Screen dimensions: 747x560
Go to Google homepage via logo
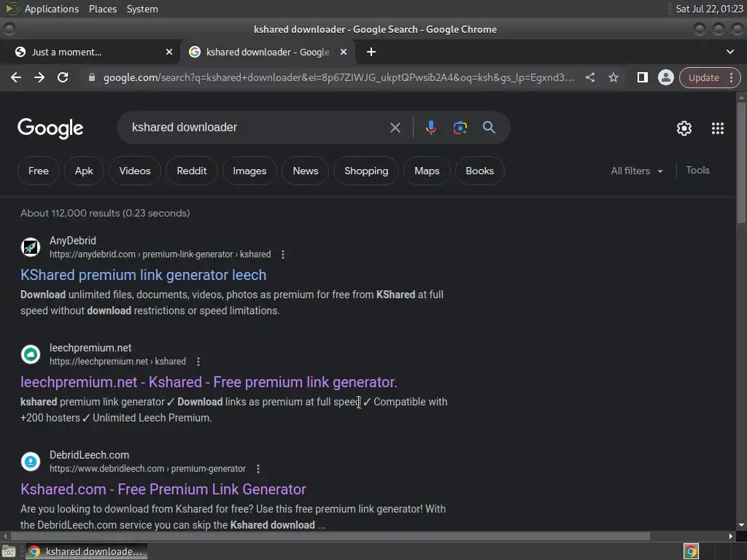coord(50,128)
